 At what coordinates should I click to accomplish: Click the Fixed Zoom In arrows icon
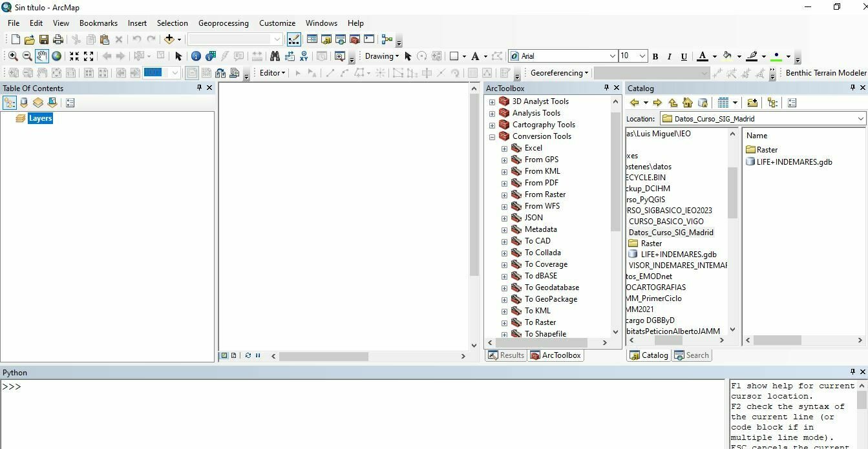coord(74,56)
